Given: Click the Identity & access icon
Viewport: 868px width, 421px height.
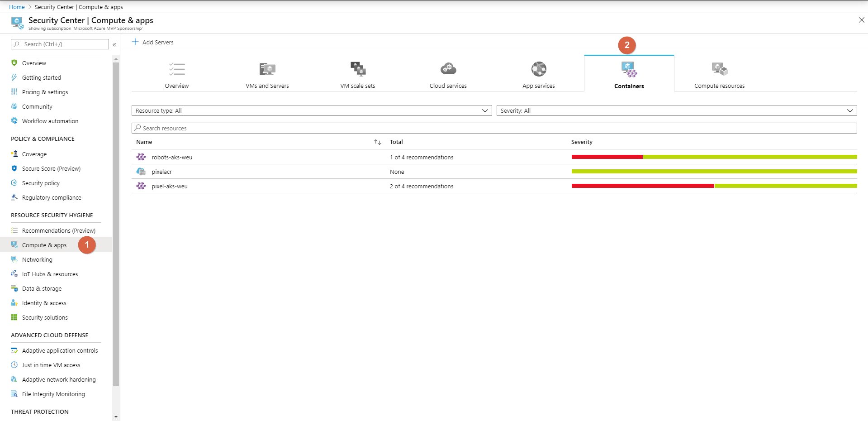Looking at the screenshot, I should click(x=14, y=303).
